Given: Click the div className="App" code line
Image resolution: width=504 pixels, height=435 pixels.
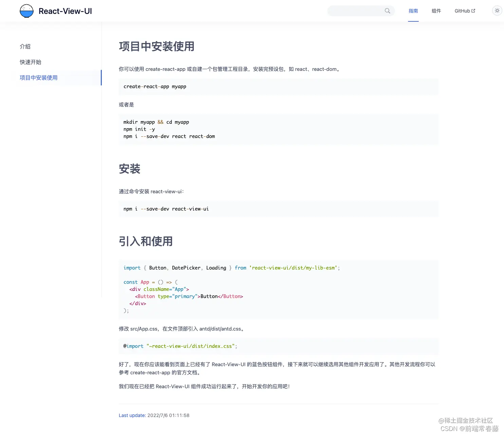Looking at the screenshot, I should tap(159, 289).
